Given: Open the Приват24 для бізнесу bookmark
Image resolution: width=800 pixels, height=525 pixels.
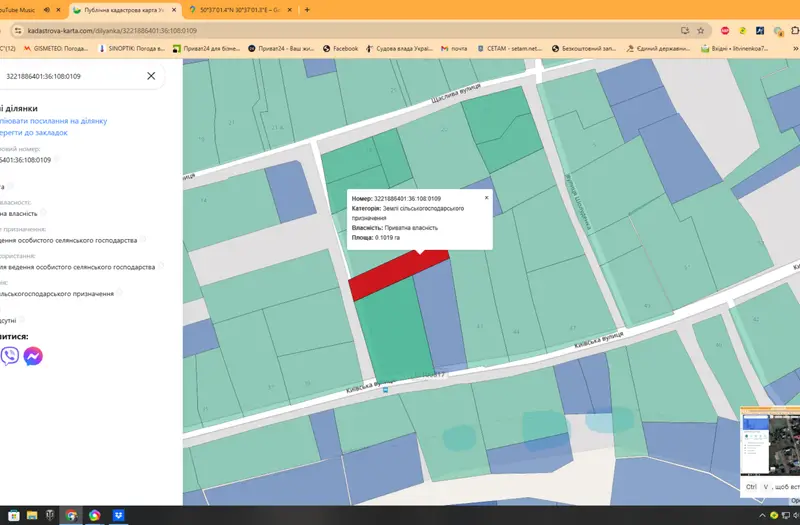Looking at the screenshot, I should (x=206, y=48).
